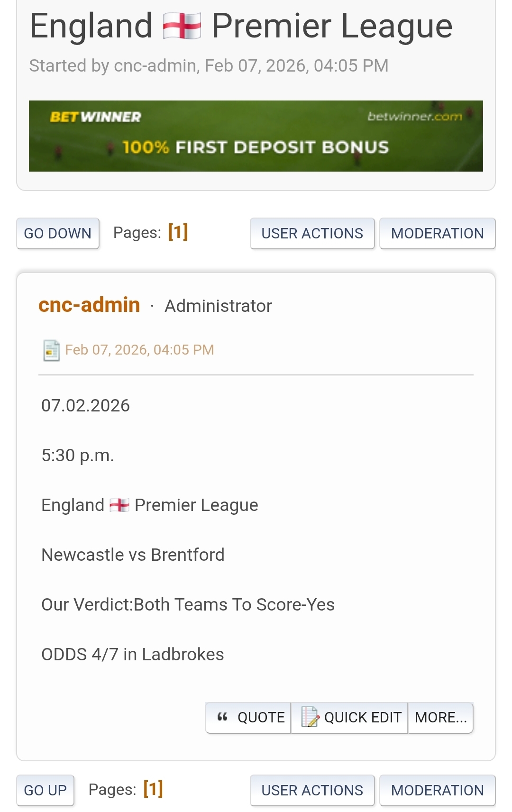Click the post timestamp Feb 07, 2026 link
The width and height of the screenshot is (512, 812).
coord(139,350)
